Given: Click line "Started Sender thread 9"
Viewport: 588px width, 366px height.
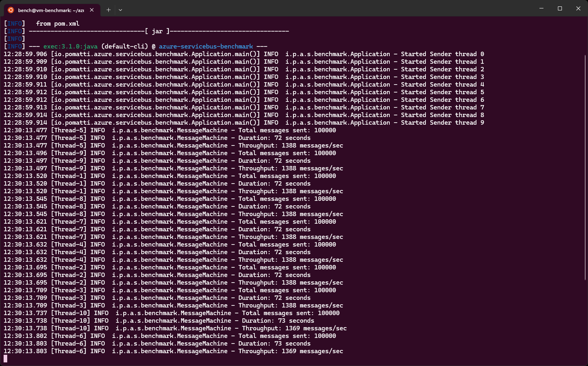Looking at the screenshot, I should click(244, 123).
